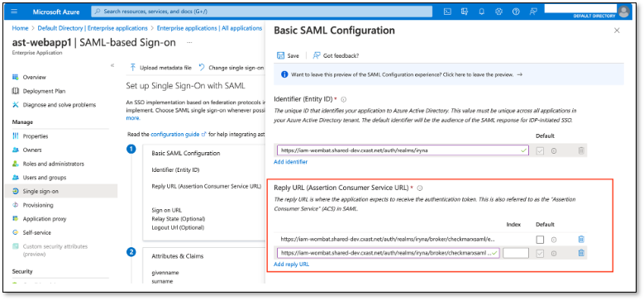The width and height of the screenshot is (644, 300).
Task: Click the Add identifier link
Action: click(x=290, y=162)
